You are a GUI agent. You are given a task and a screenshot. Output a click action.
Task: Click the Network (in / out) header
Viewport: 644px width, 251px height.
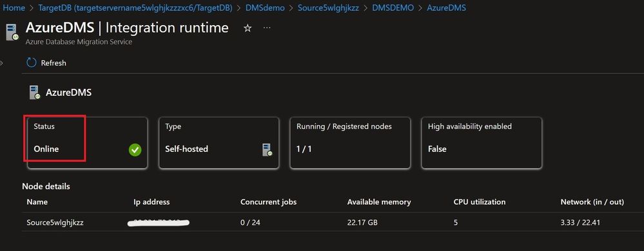point(592,202)
